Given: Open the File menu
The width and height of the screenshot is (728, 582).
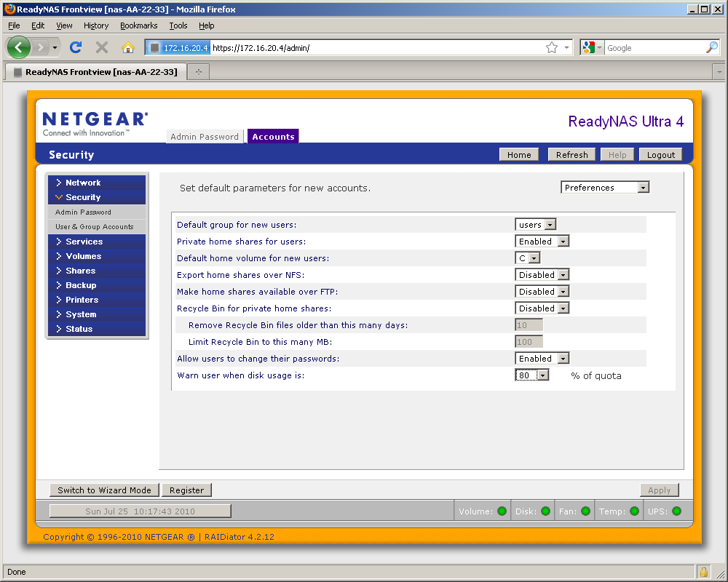Looking at the screenshot, I should pos(14,25).
